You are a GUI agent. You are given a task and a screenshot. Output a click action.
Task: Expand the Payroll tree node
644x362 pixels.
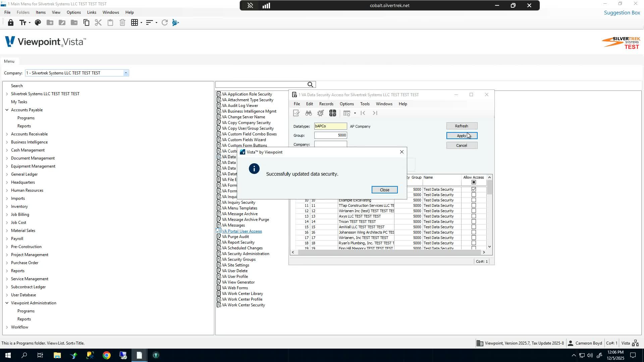[x=7, y=239]
